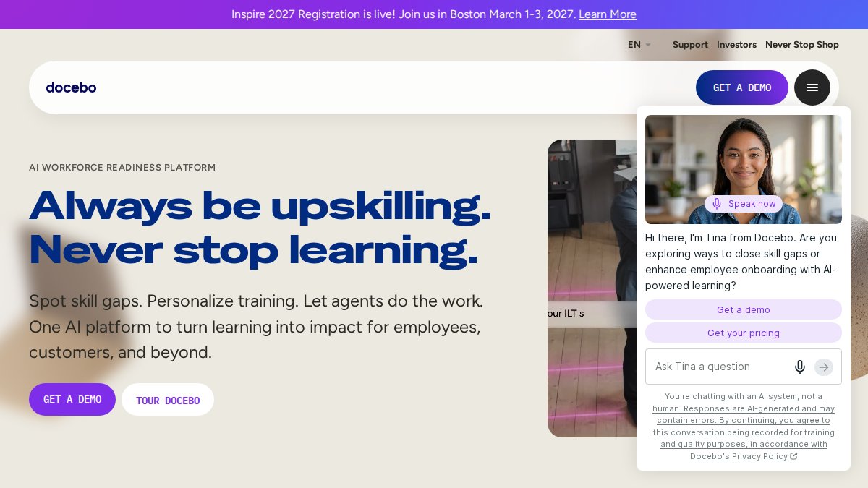Go to Investors page
Viewport: 868px width, 488px height.
click(x=736, y=45)
